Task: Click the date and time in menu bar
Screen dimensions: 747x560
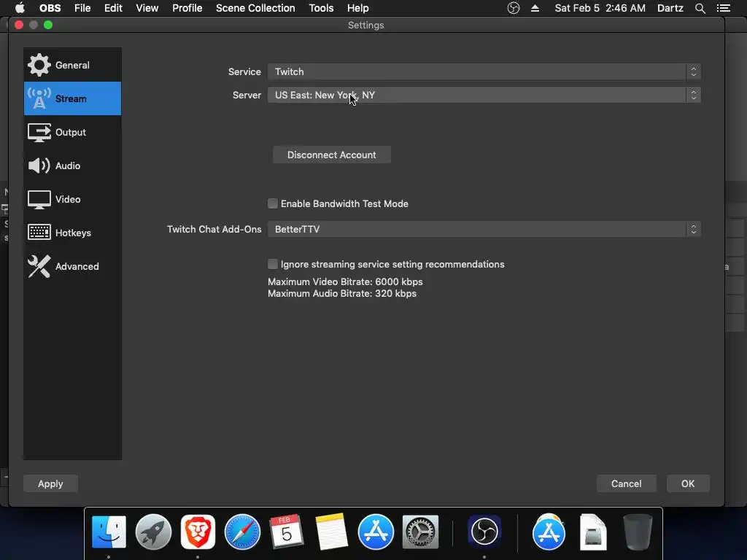Action: 600,8
